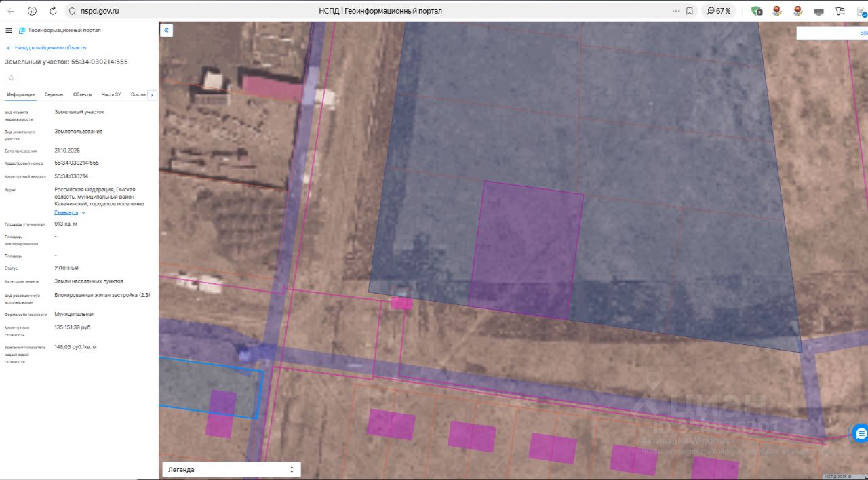Select the value 148,03 руб./кв. м
The image size is (868, 480).
click(75, 347)
